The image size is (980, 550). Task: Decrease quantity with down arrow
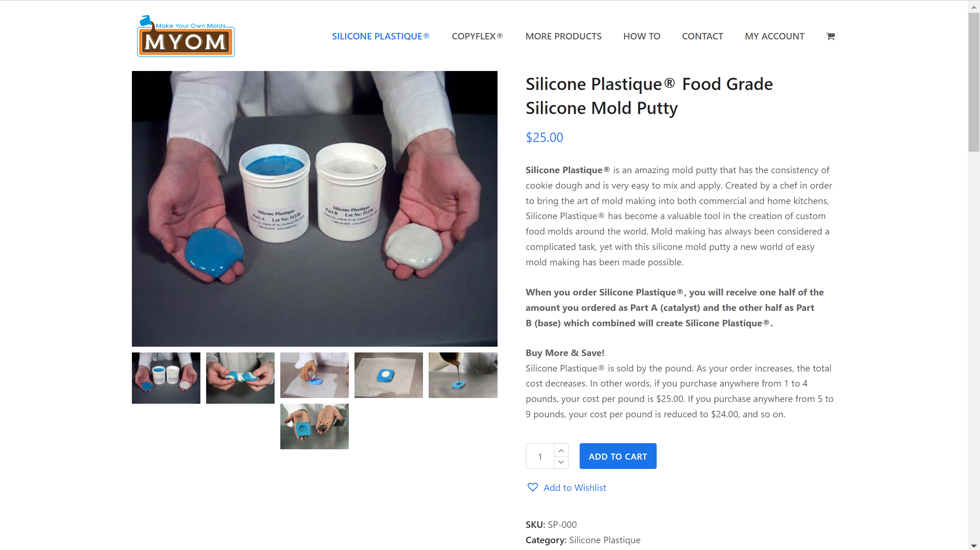[x=561, y=462]
